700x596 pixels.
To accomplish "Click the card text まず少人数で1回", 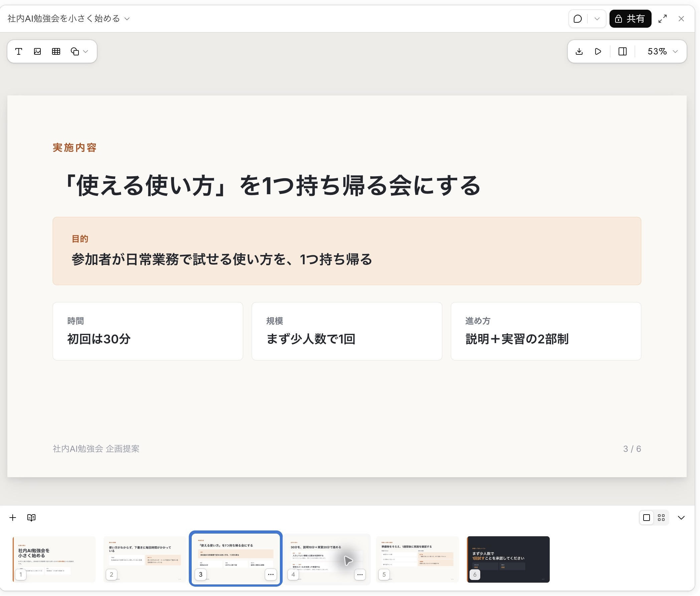I will pos(311,339).
